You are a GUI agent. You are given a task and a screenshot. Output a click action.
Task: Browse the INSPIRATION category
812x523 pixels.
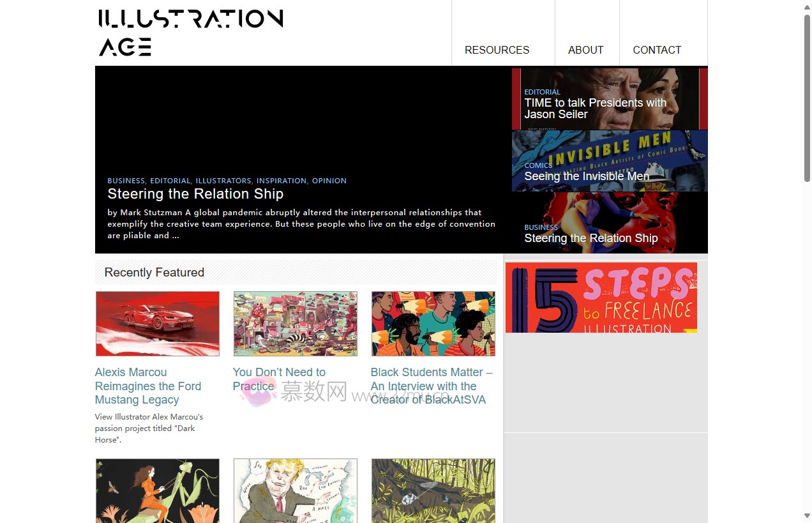click(x=282, y=180)
